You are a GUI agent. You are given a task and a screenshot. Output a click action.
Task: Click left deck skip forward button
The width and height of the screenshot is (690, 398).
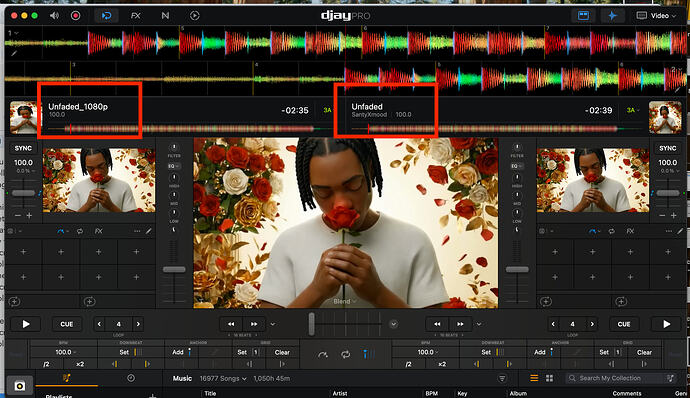pyautogui.click(x=254, y=324)
